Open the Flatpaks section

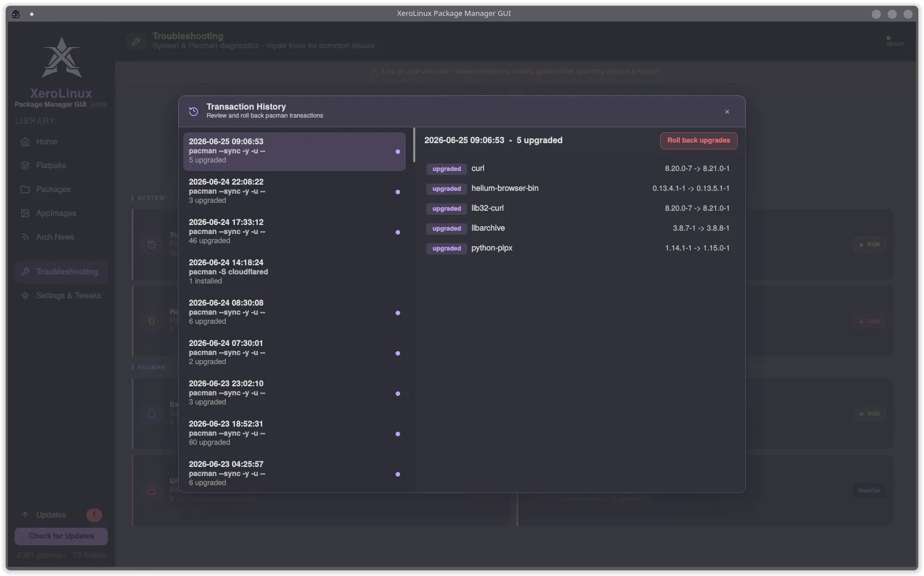point(61,166)
